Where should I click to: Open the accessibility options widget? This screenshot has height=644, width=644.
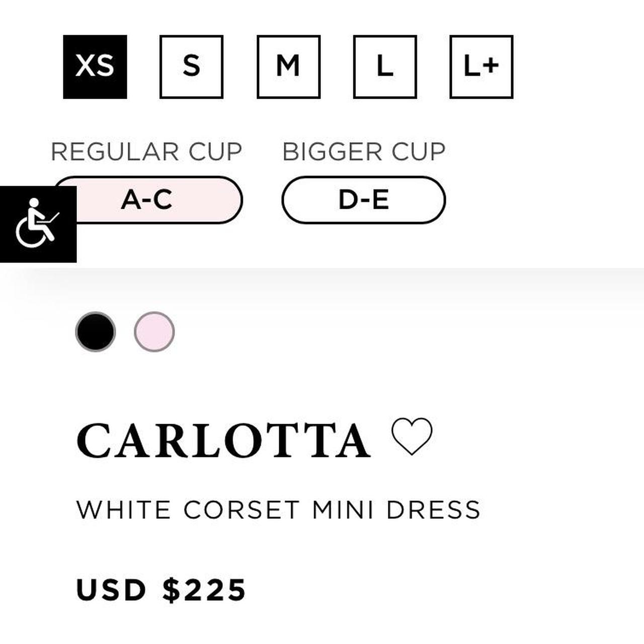click(38, 224)
